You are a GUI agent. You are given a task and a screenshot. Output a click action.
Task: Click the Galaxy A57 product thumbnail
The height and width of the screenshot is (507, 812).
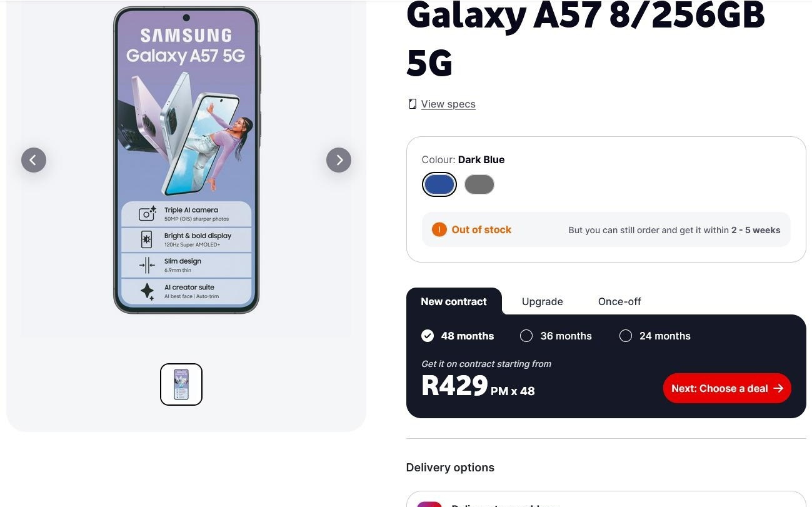pos(181,384)
